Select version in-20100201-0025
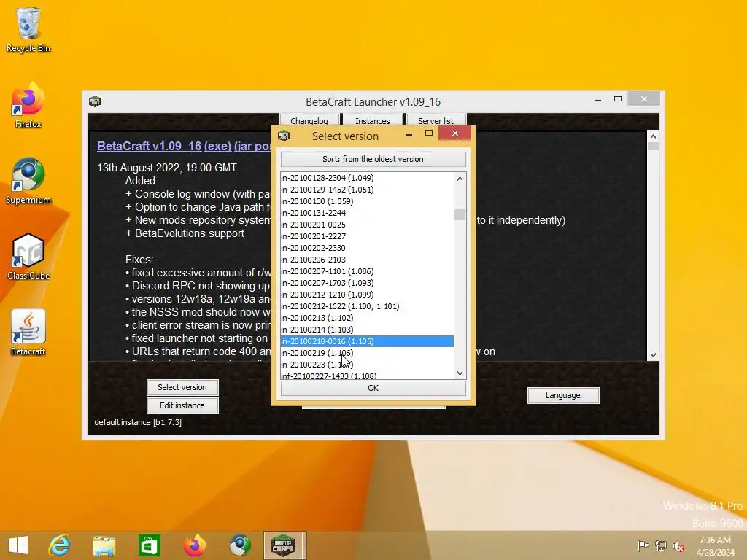Image resolution: width=747 pixels, height=560 pixels. point(367,225)
